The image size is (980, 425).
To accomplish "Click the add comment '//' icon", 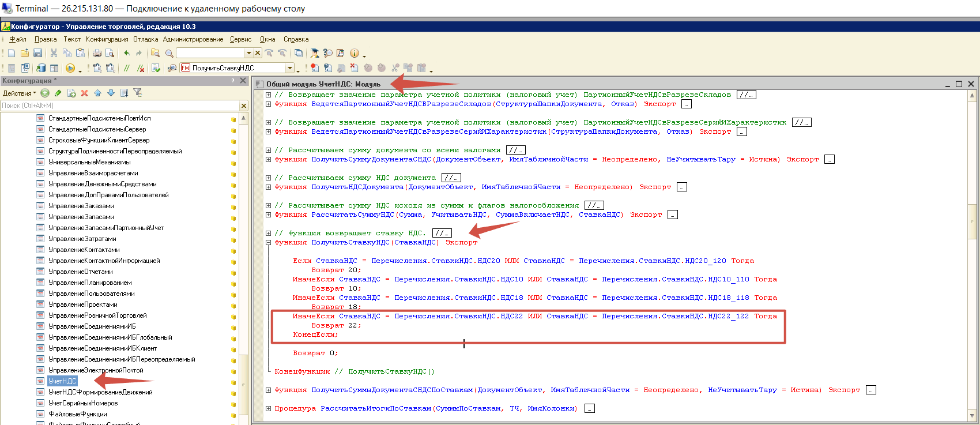I will [127, 68].
